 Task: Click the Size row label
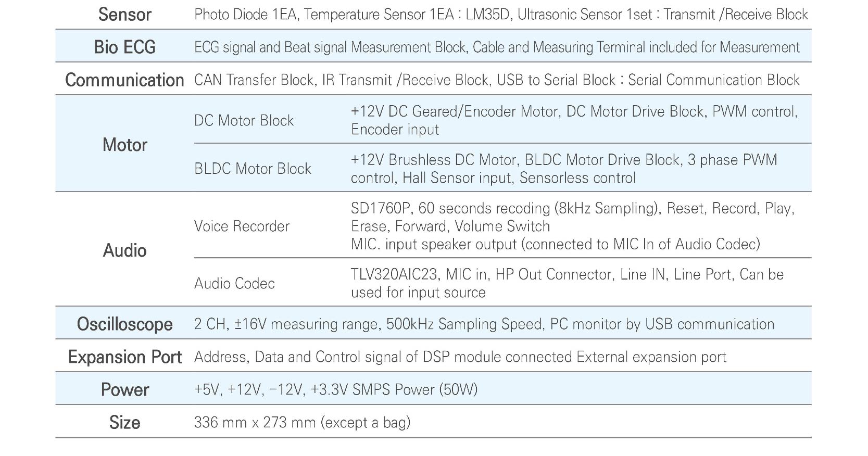click(x=124, y=422)
